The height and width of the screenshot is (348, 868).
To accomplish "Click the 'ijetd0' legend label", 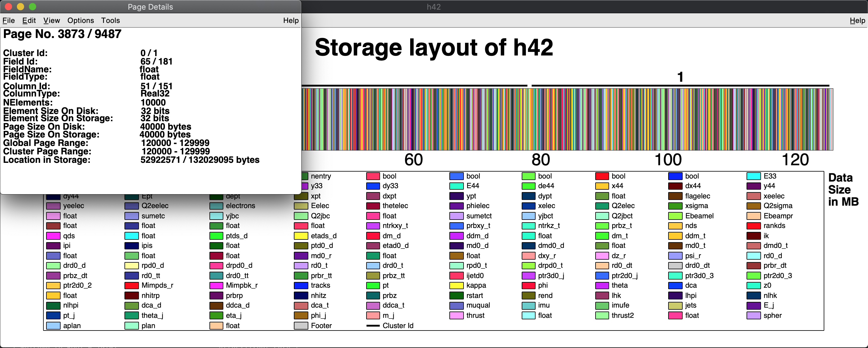I will click(475, 276).
